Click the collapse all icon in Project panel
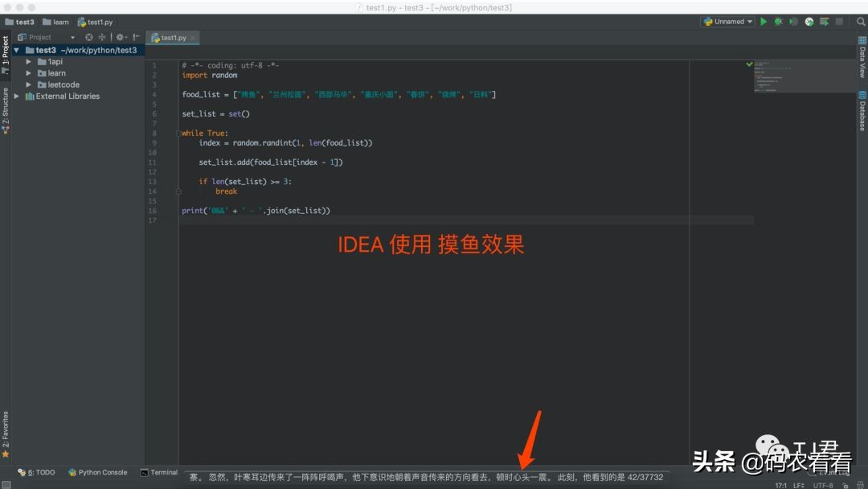The width and height of the screenshot is (868, 489). 102,37
